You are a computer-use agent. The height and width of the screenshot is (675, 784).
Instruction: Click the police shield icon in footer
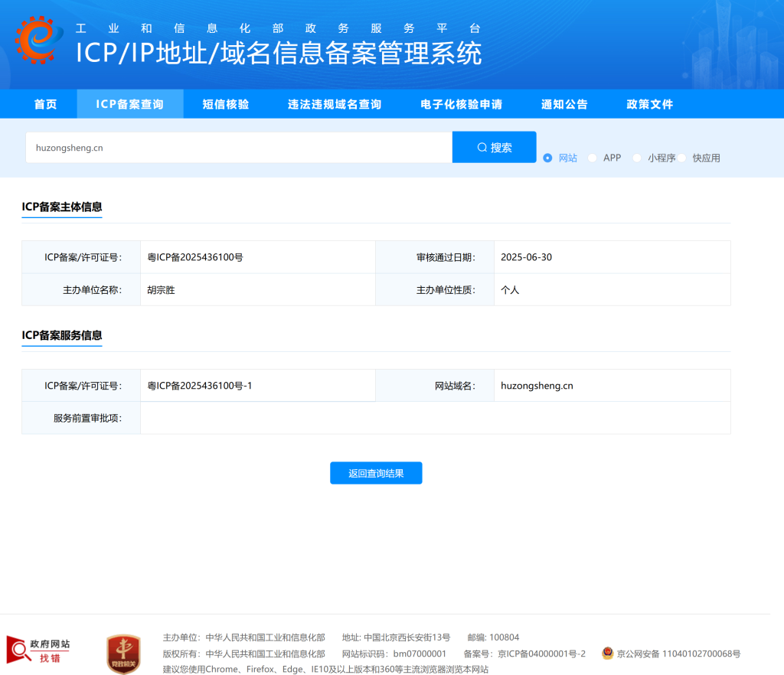(x=607, y=654)
